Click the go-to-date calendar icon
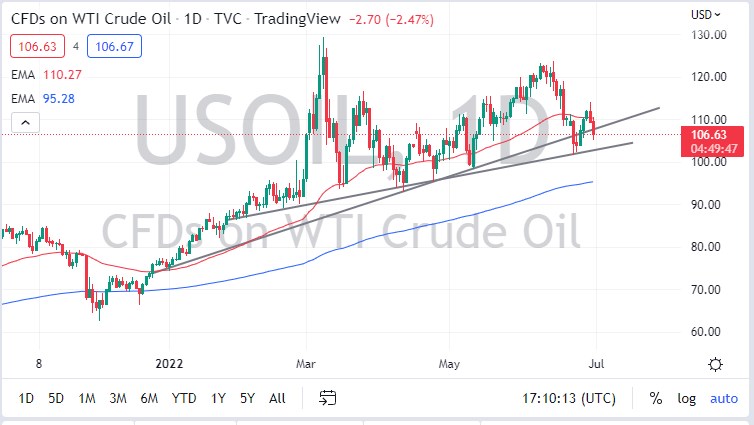The image size is (754, 425). click(327, 398)
